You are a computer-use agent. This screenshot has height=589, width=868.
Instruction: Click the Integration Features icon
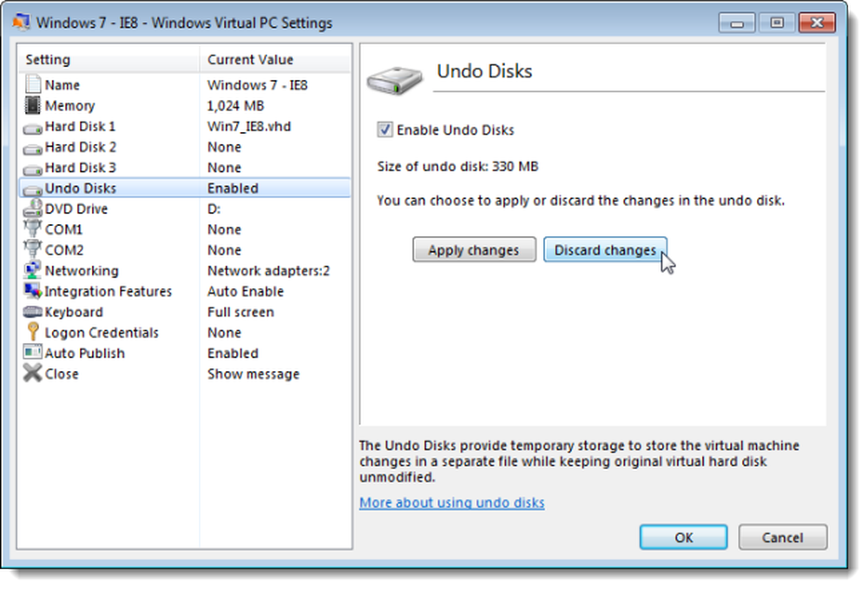tap(33, 290)
